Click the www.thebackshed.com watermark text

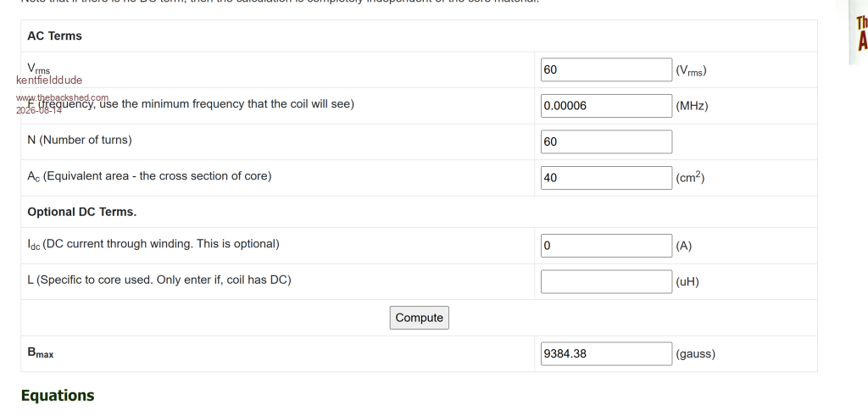(62, 97)
